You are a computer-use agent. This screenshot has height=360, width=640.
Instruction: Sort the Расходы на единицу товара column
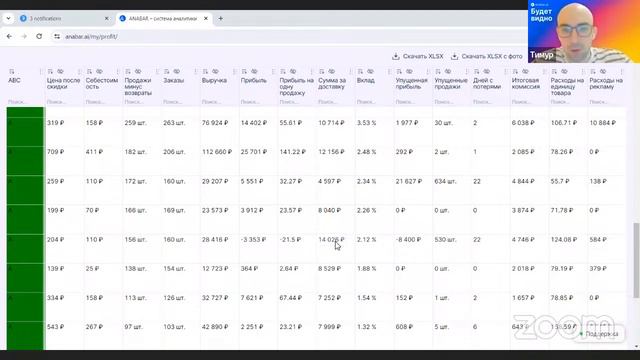tap(554, 72)
